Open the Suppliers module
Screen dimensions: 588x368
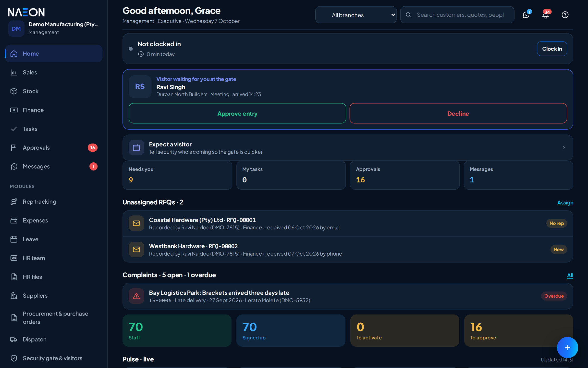click(54, 296)
